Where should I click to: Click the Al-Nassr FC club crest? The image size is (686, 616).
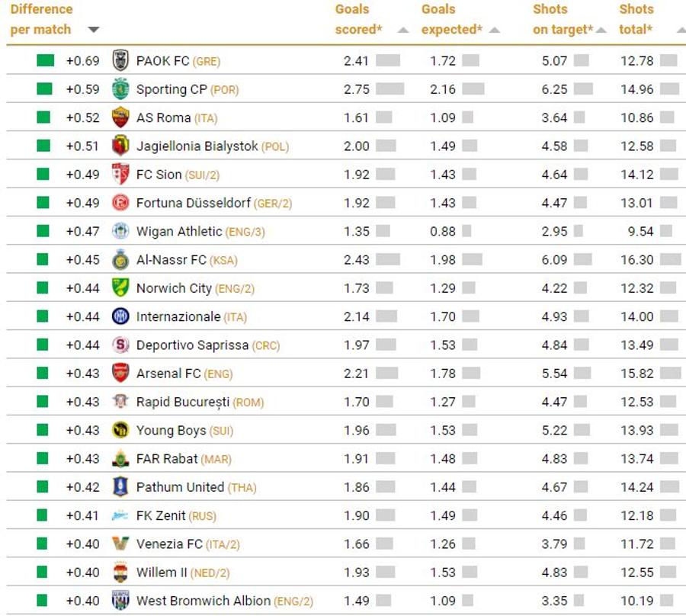pyautogui.click(x=120, y=259)
